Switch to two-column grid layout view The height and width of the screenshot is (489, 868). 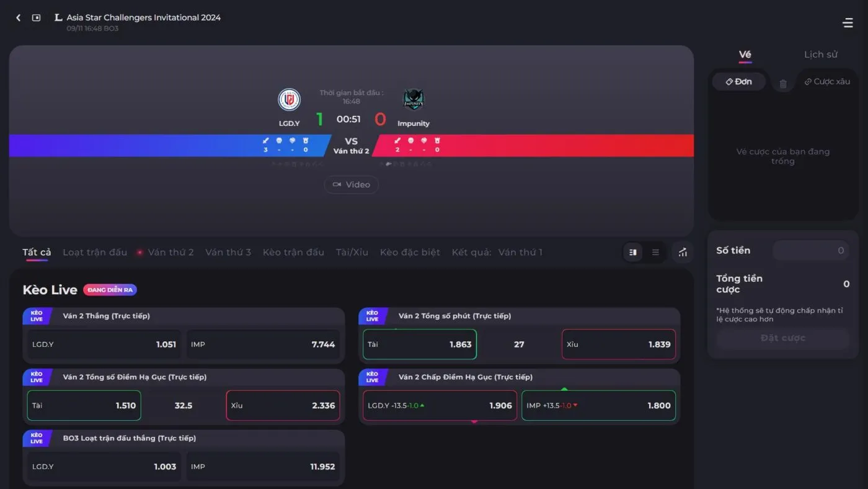(633, 253)
